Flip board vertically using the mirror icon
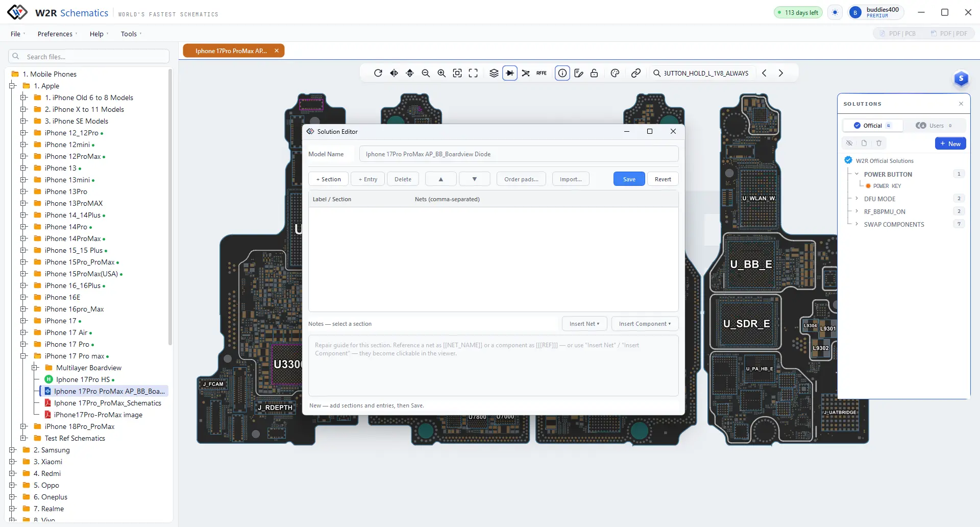This screenshot has height=527, width=980. (x=410, y=73)
